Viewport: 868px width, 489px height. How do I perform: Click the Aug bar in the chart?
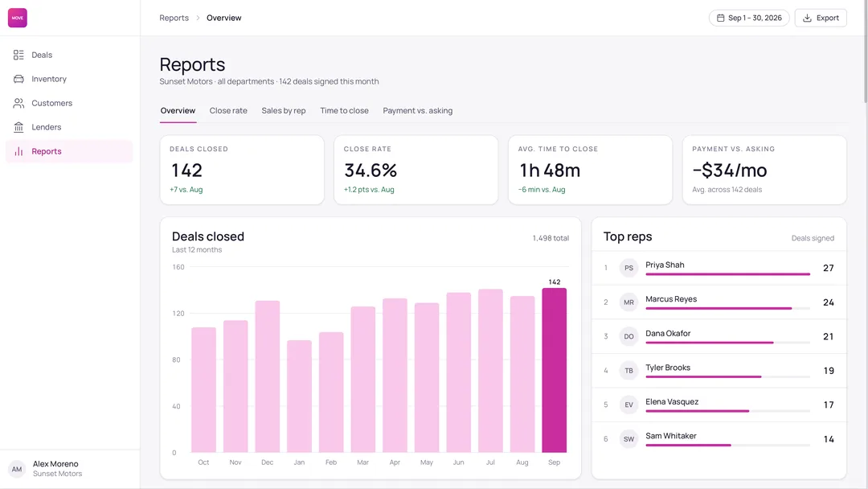pos(522,374)
